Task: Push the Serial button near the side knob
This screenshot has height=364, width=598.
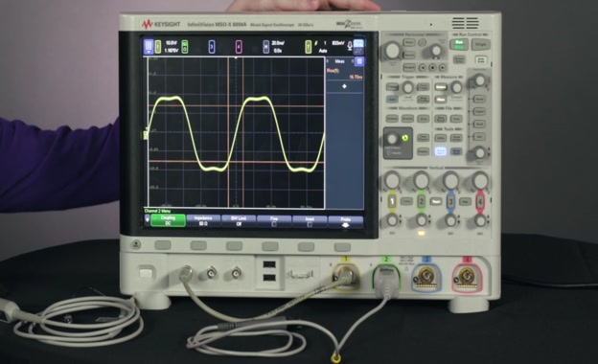Action: point(479,99)
